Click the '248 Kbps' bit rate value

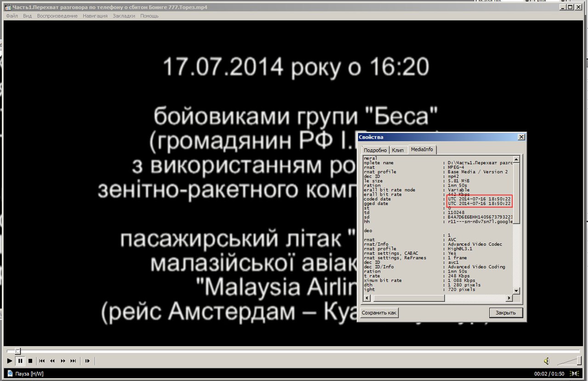[459, 276]
